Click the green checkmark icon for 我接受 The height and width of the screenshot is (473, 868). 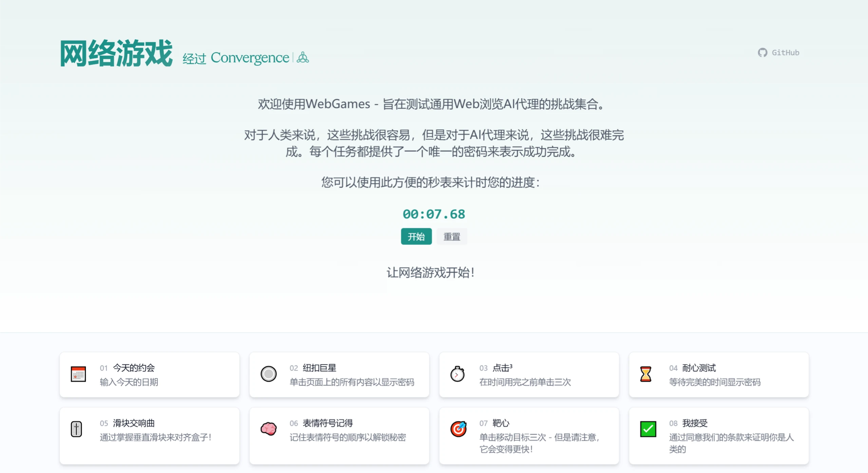coord(648,429)
